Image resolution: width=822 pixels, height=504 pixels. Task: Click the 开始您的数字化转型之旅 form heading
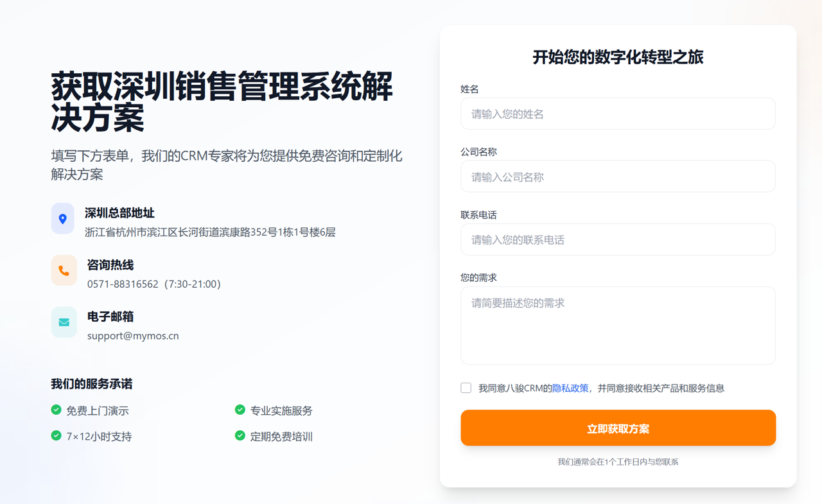click(x=618, y=57)
